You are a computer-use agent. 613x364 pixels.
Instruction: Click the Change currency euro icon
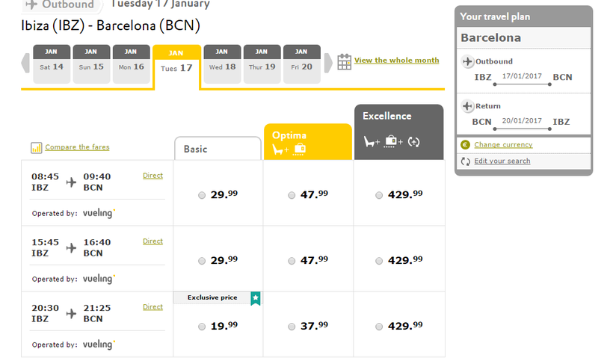(x=465, y=145)
